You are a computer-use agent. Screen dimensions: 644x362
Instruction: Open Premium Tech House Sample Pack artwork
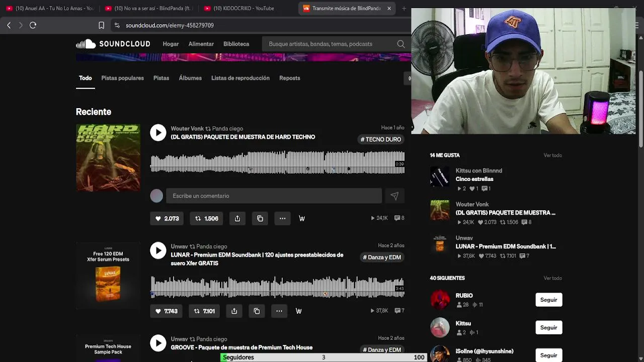pos(108,348)
